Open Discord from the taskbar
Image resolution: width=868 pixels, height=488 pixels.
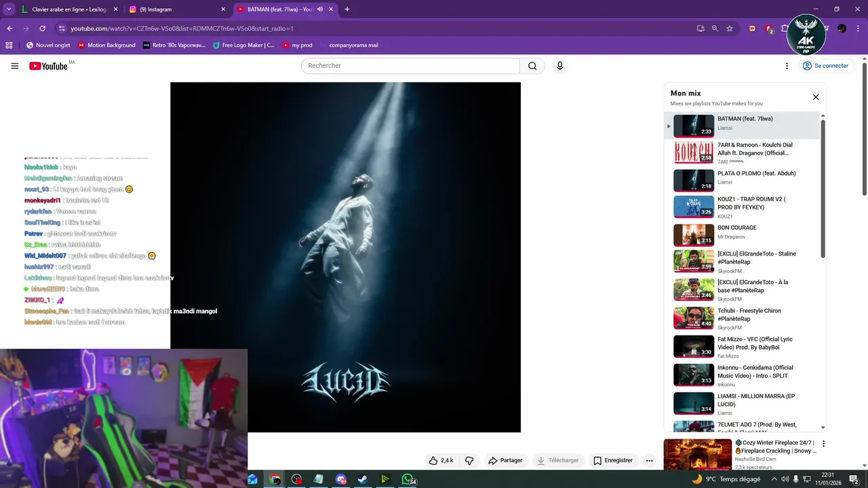tap(341, 479)
